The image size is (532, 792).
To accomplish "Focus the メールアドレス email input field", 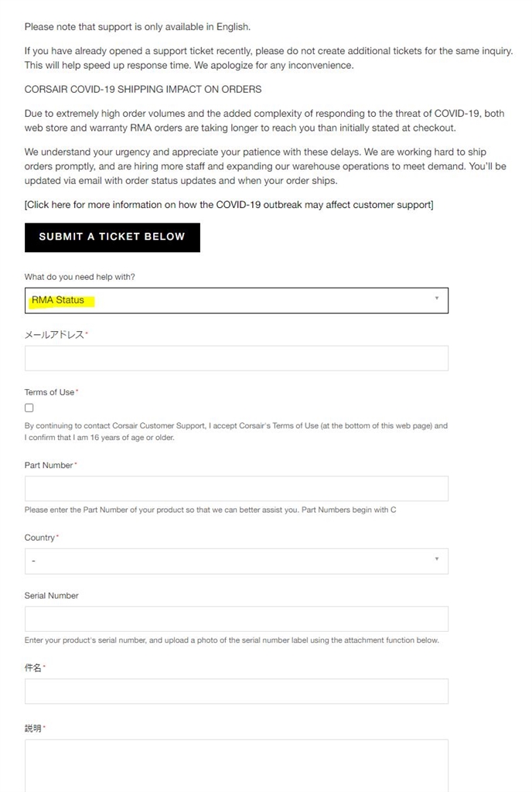I will [236, 358].
